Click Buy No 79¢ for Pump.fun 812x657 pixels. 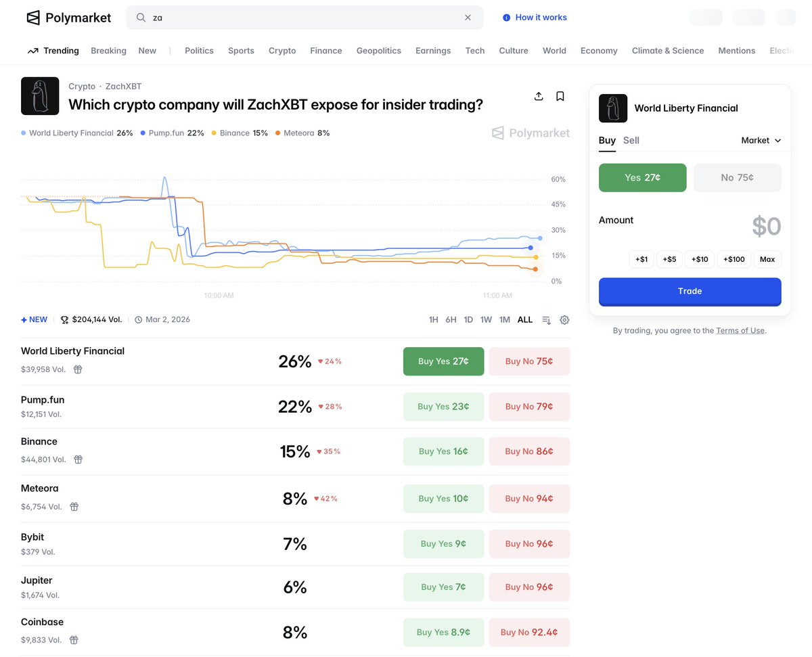tap(529, 407)
